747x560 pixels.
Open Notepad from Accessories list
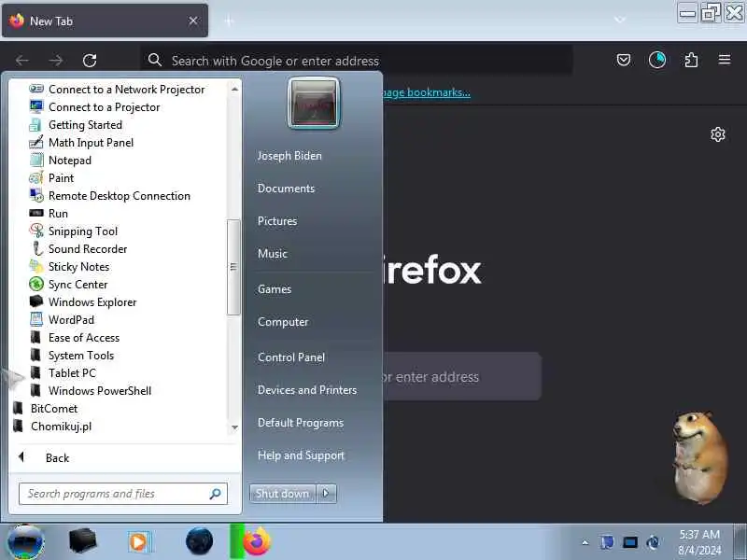pyautogui.click(x=61, y=160)
